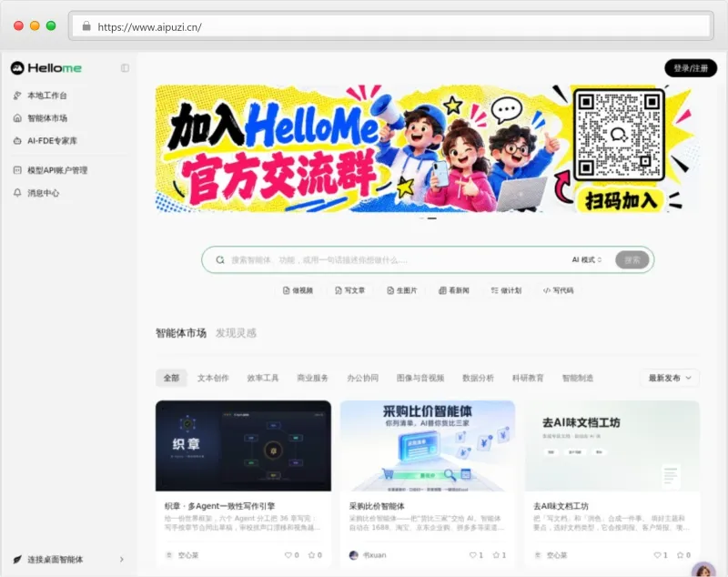Viewport: 728px width, 577px height.
Task: Select the 科研教育 category filter
Action: pos(528,378)
